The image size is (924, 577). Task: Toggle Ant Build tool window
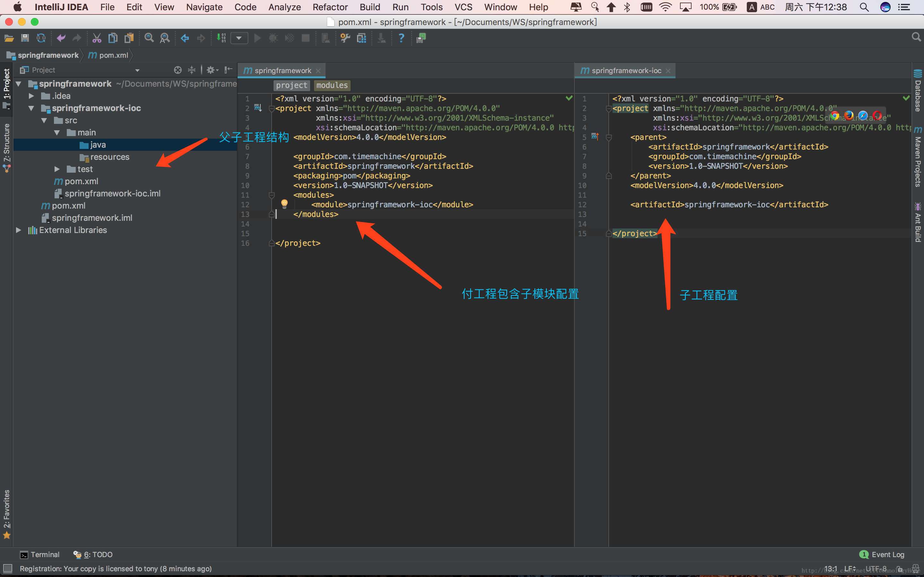(x=918, y=222)
